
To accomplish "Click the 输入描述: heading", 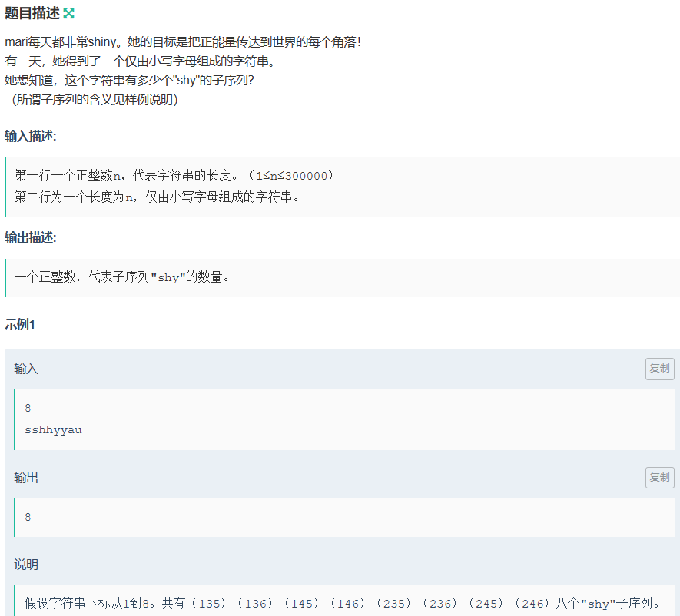I will (x=31, y=136).
